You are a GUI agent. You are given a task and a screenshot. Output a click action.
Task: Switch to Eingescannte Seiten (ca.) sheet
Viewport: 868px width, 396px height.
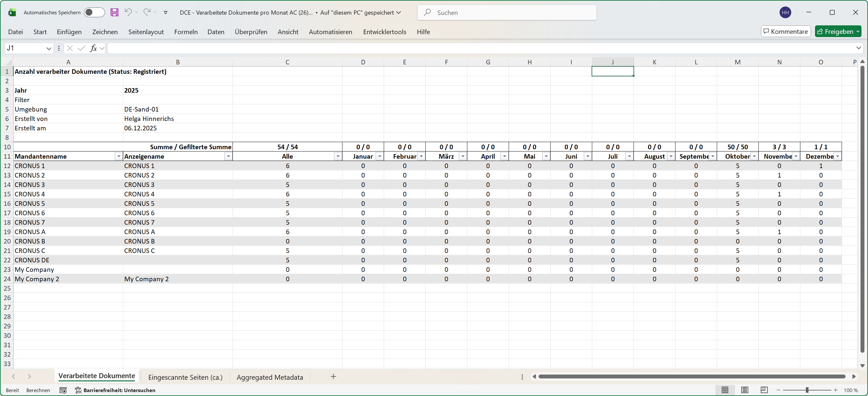(185, 377)
